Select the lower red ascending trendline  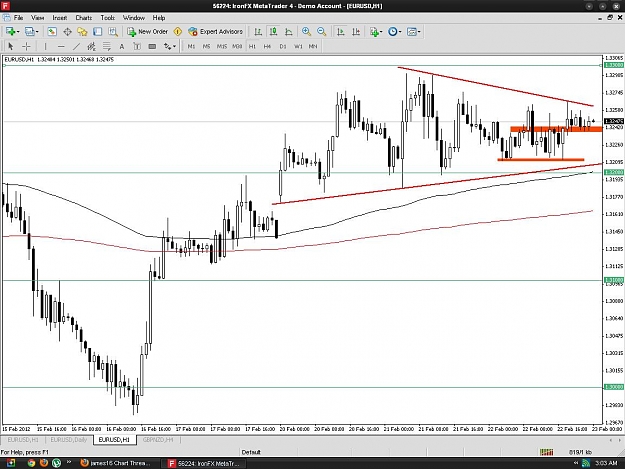(437, 184)
